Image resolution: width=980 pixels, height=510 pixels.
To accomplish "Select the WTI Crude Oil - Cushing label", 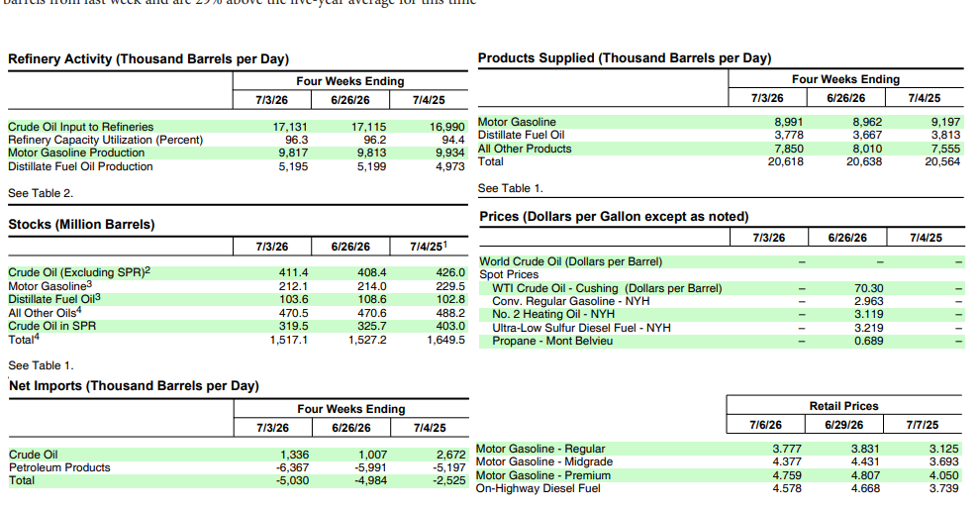I will [607, 289].
